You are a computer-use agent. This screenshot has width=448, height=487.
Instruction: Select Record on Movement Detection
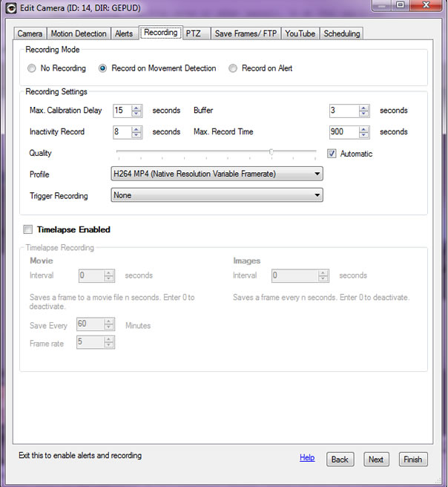[x=103, y=68]
